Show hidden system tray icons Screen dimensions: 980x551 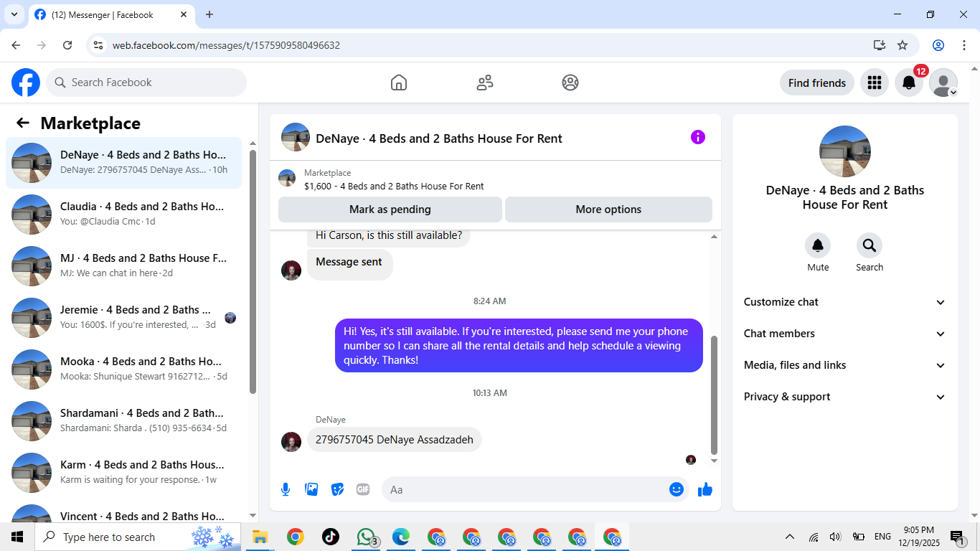point(790,537)
